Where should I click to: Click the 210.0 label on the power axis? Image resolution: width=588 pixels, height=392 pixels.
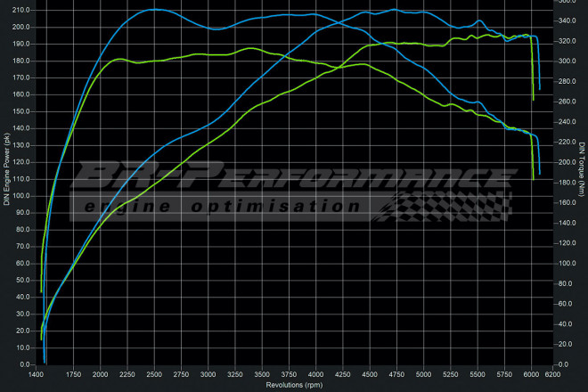22,10
